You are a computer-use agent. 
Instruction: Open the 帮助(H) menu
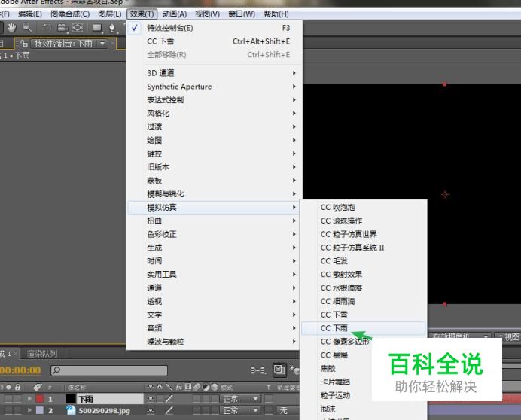[276, 14]
